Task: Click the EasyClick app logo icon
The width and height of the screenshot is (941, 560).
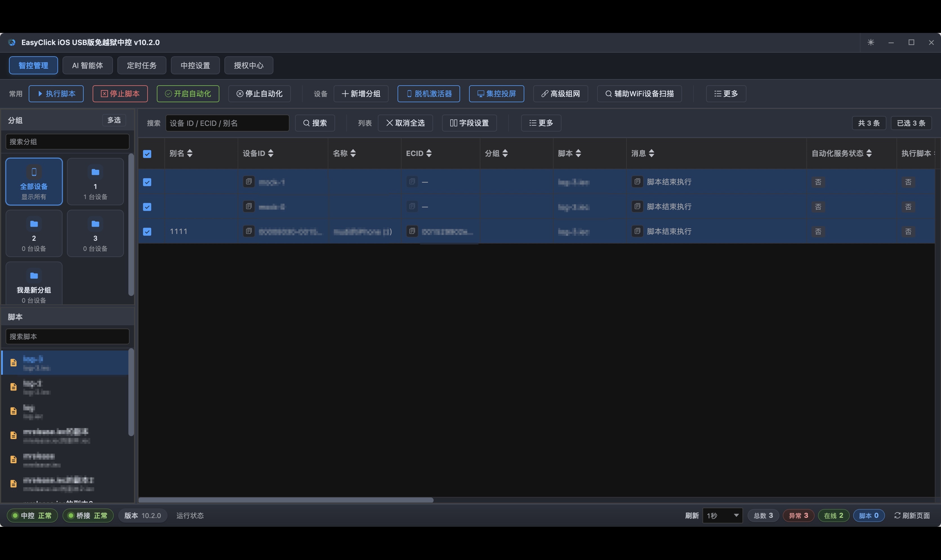Action: 12,42
